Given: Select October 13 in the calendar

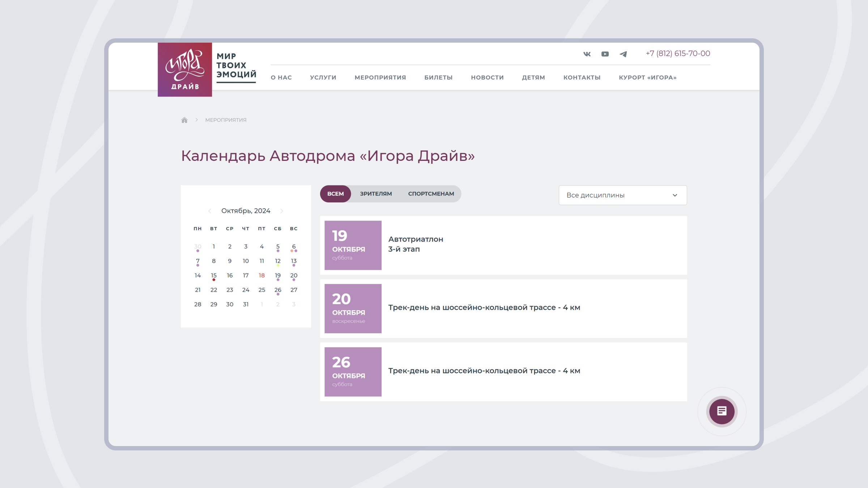Looking at the screenshot, I should 294,261.
